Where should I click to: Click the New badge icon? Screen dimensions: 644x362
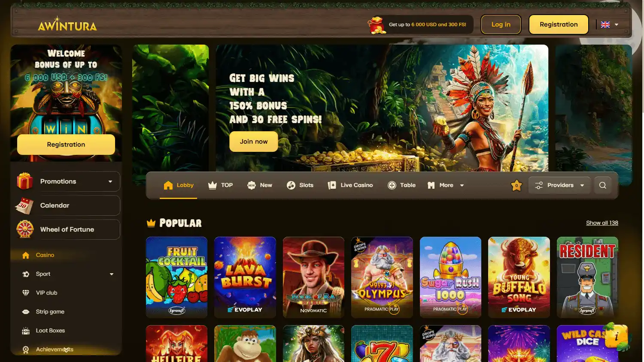pos(252,185)
